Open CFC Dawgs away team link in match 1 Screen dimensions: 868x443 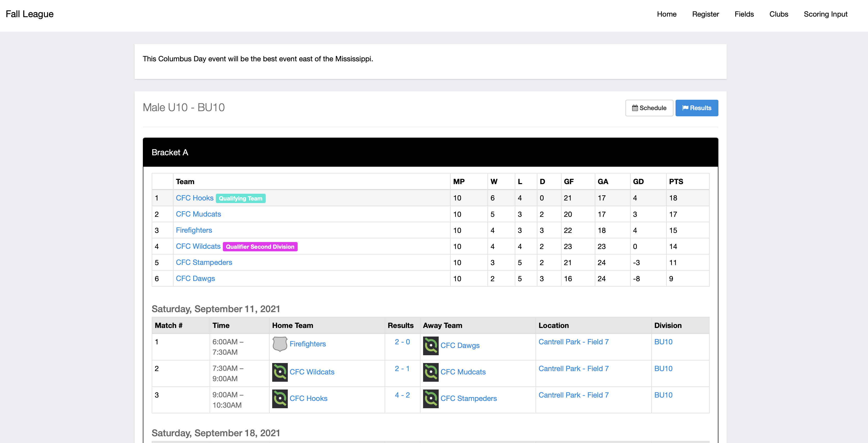[x=460, y=346]
